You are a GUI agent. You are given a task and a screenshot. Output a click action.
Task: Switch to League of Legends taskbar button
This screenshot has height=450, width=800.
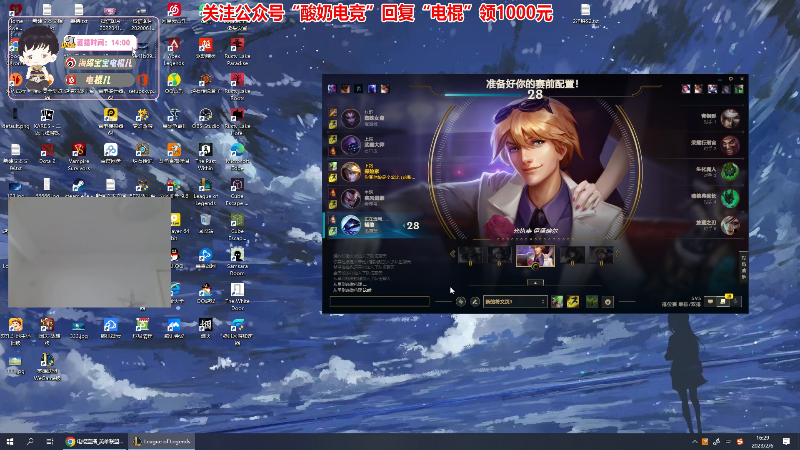tap(161, 441)
